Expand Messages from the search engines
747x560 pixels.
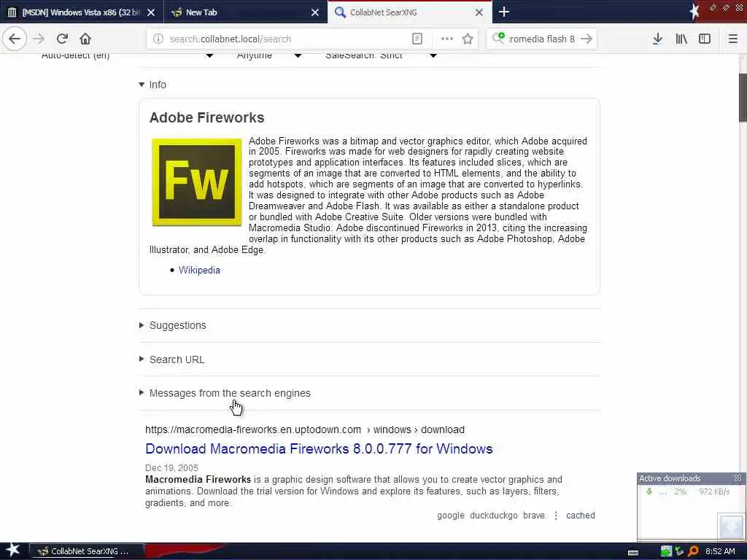pyautogui.click(x=225, y=393)
